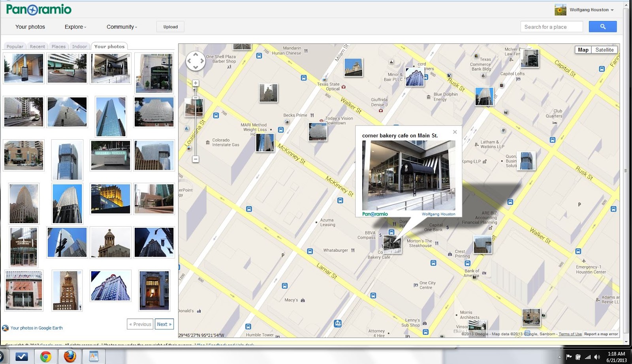Click the Action Center flag icon
Viewport: 632px width, 364px height.
click(x=569, y=357)
